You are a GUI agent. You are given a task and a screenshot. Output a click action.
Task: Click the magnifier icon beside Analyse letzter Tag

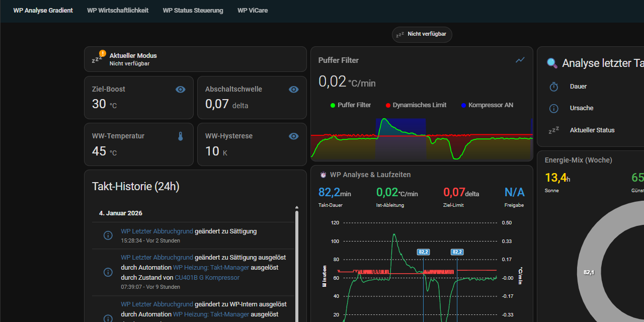pyautogui.click(x=551, y=63)
